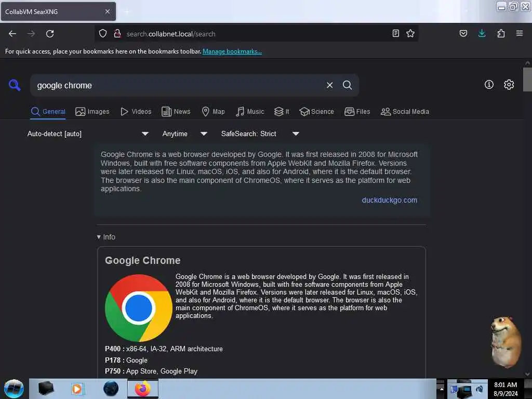The height and width of the screenshot is (399, 532).
Task: Launch media player from taskbar
Action: point(77,389)
